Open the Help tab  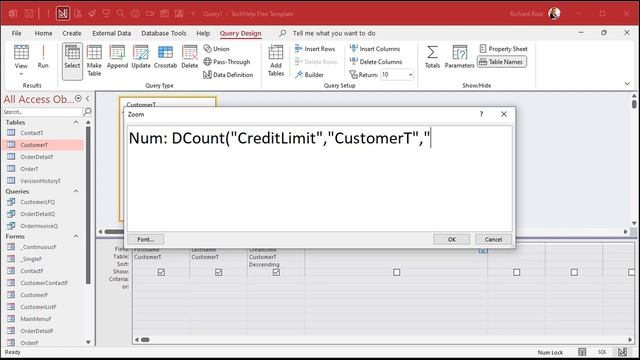203,33
